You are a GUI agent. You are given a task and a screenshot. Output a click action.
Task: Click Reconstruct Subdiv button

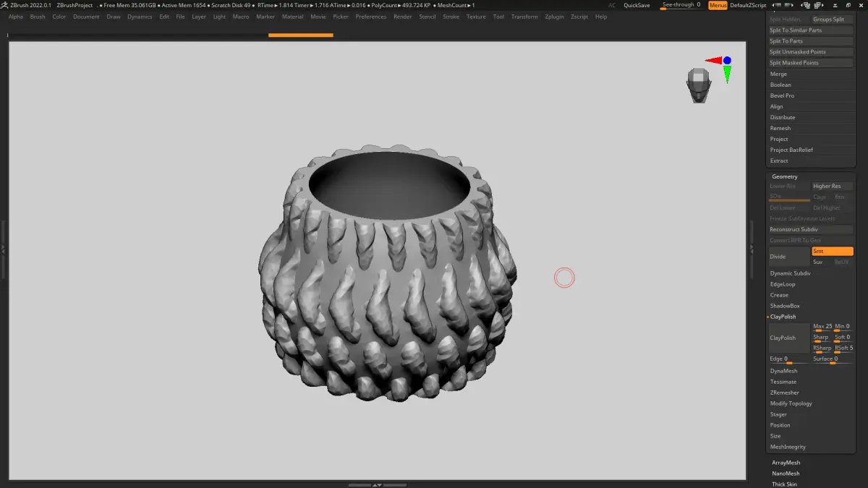tap(811, 229)
